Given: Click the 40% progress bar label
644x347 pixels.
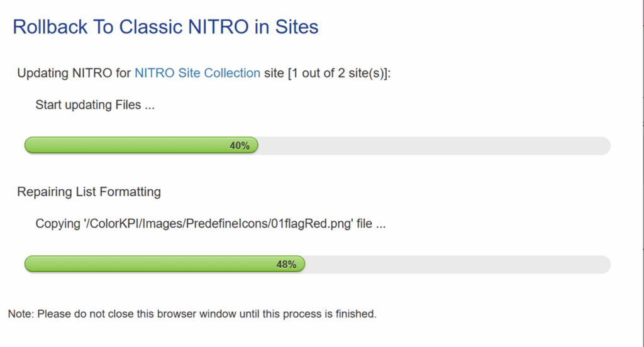Looking at the screenshot, I should [240, 146].
